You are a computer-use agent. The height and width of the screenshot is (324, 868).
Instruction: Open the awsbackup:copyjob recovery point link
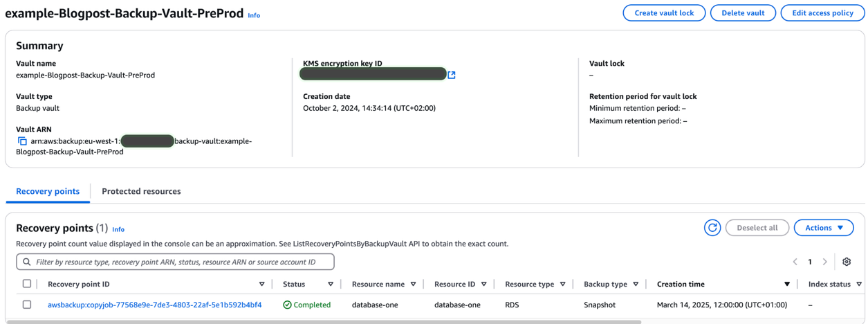pos(155,305)
